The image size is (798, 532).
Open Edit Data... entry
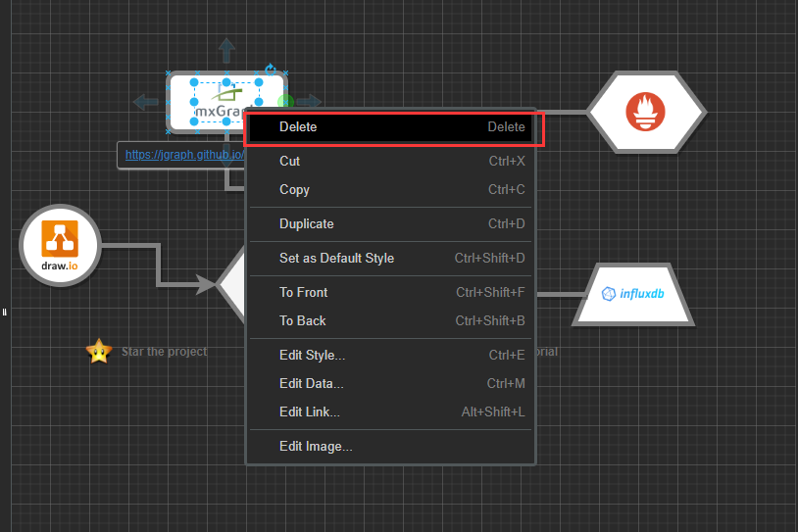click(x=391, y=383)
